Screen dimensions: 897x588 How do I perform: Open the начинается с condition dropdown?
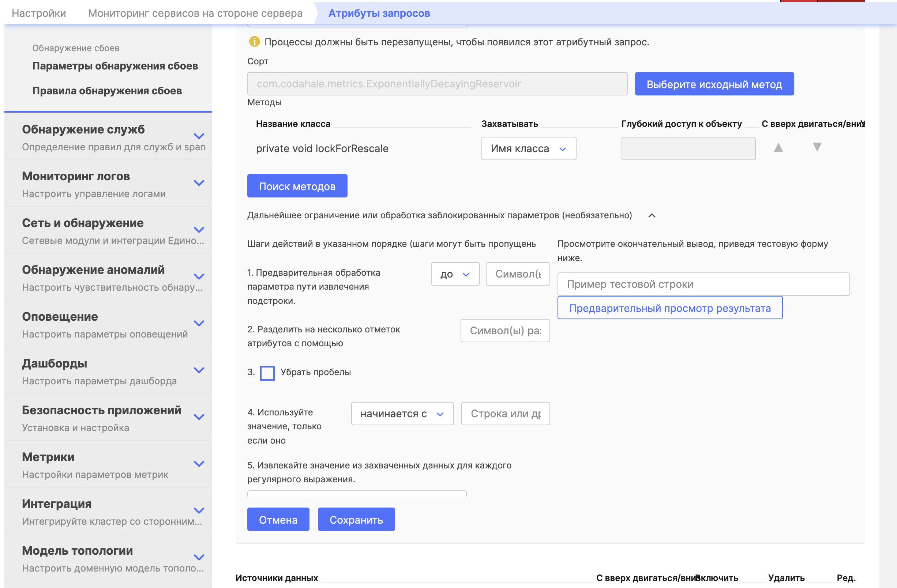click(x=402, y=414)
